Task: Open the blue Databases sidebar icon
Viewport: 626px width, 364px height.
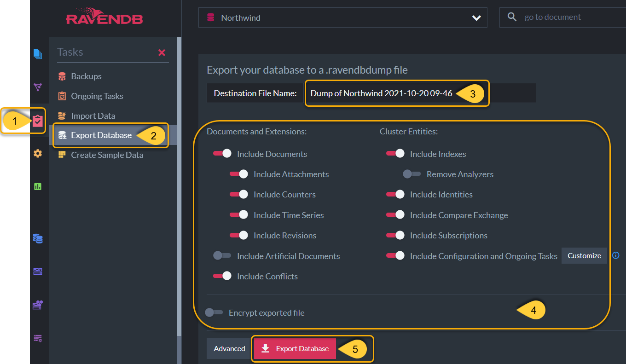Action: (38, 238)
